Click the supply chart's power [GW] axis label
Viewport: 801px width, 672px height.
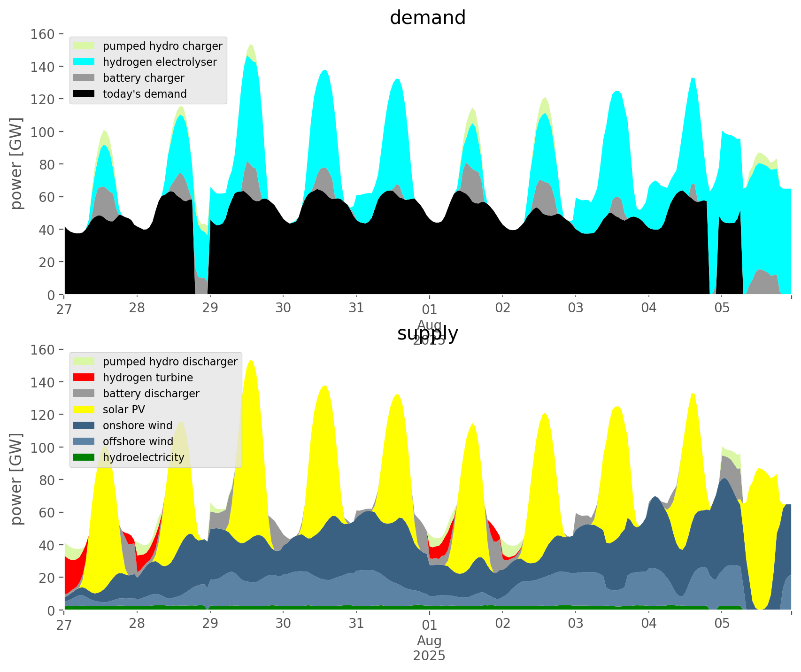16,479
